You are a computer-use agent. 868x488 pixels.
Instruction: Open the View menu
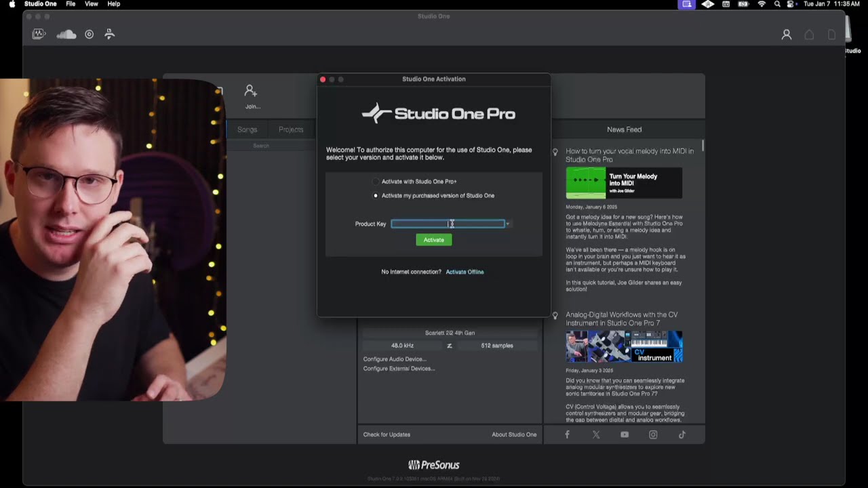[x=92, y=4]
